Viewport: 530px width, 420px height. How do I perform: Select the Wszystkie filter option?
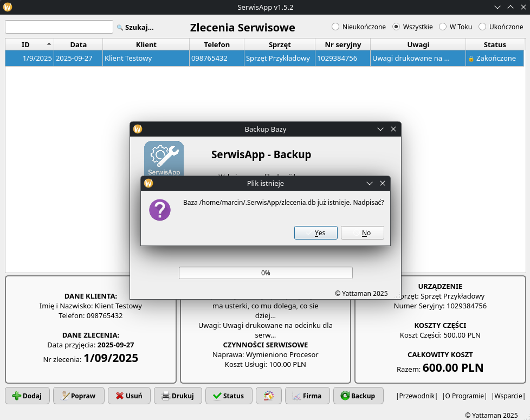coord(396,27)
